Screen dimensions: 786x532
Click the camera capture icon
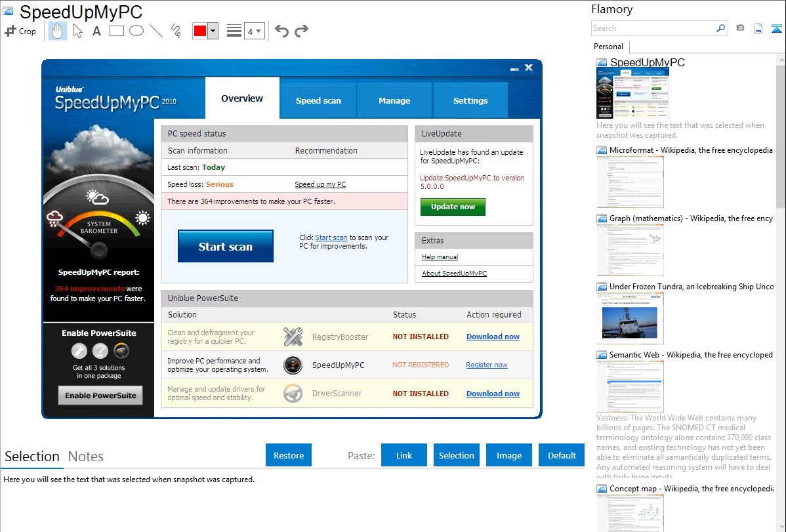click(x=740, y=28)
